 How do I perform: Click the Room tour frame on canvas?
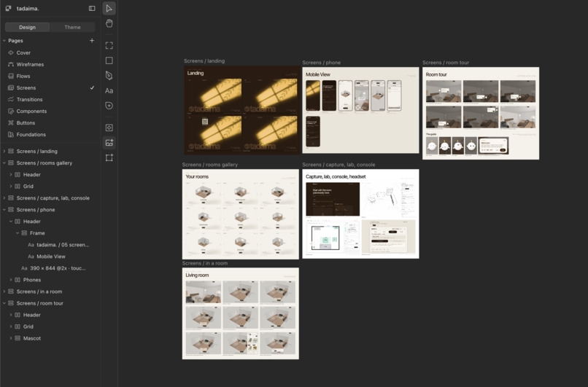[x=481, y=113]
